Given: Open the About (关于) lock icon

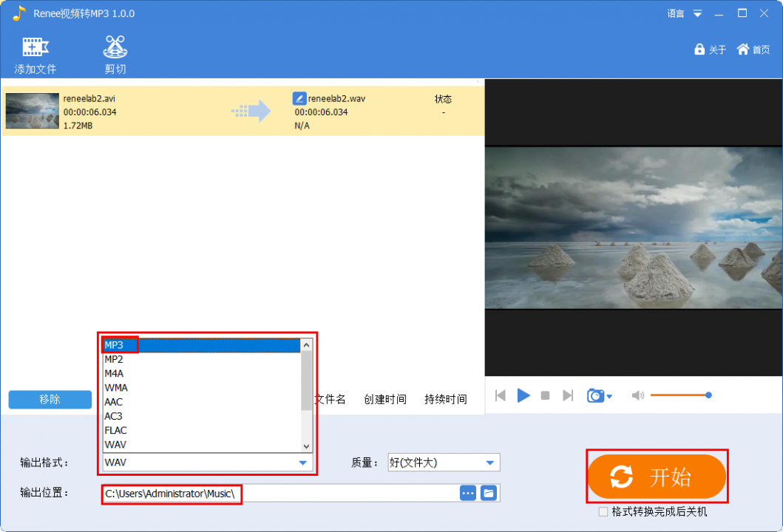Looking at the screenshot, I should pyautogui.click(x=710, y=50).
